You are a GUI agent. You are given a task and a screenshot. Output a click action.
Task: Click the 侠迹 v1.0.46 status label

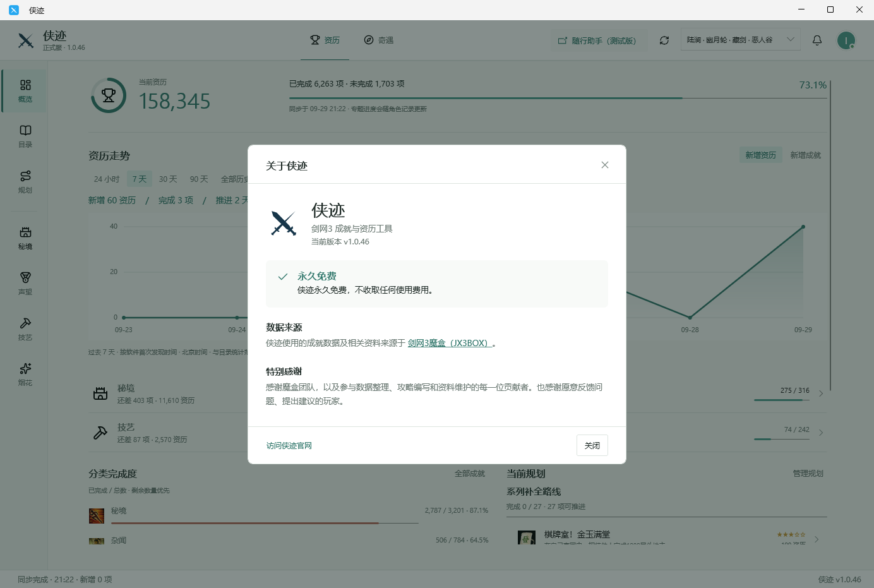pyautogui.click(x=839, y=579)
